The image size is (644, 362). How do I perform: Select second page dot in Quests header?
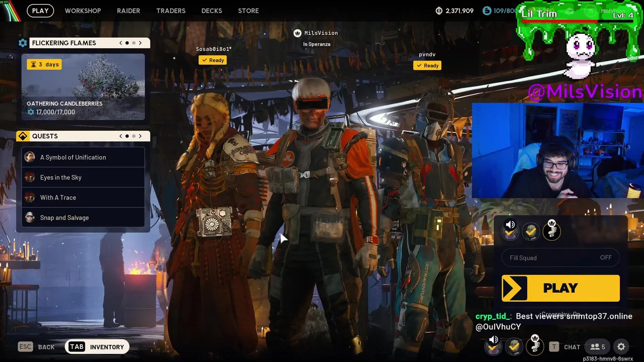[134, 136]
